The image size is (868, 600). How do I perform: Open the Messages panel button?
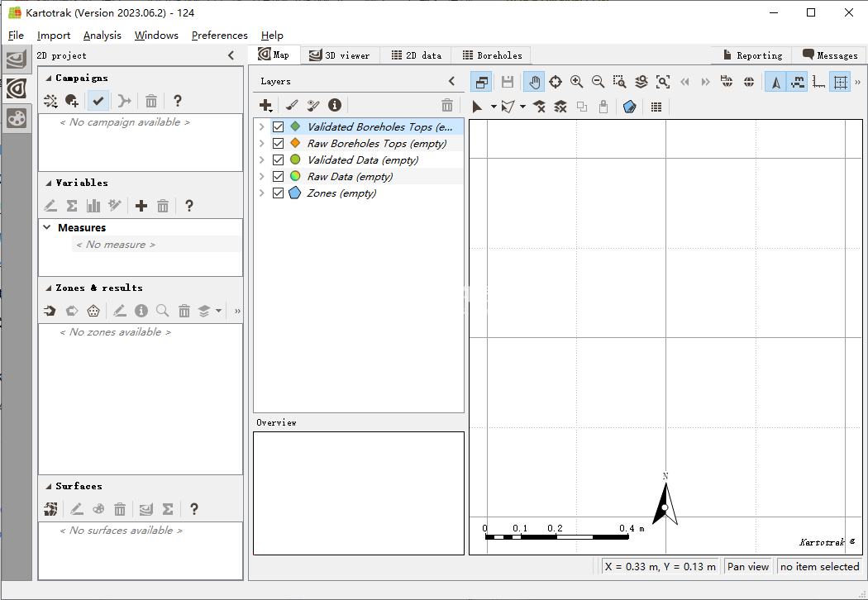click(x=830, y=55)
